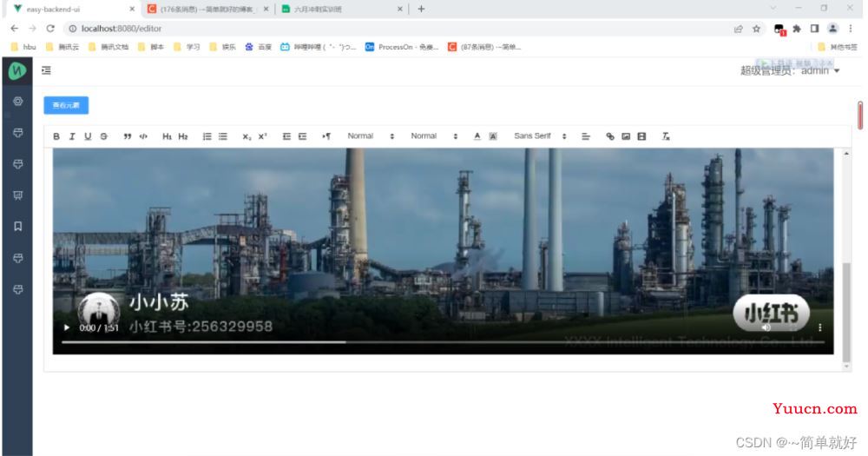Viewport: 868px width, 456px height.
Task: Go forward in browser history
Action: point(32,29)
